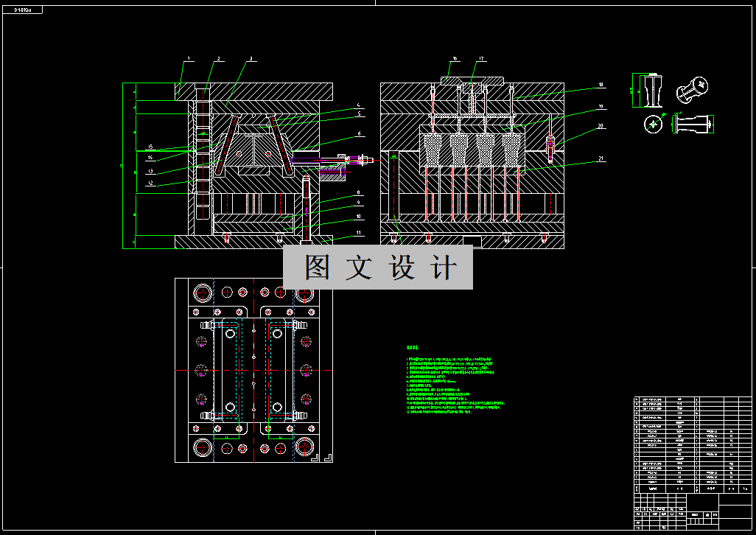This screenshot has height=535, width=756.
Task: Pick the circular top view of the part
Action: 653,124
